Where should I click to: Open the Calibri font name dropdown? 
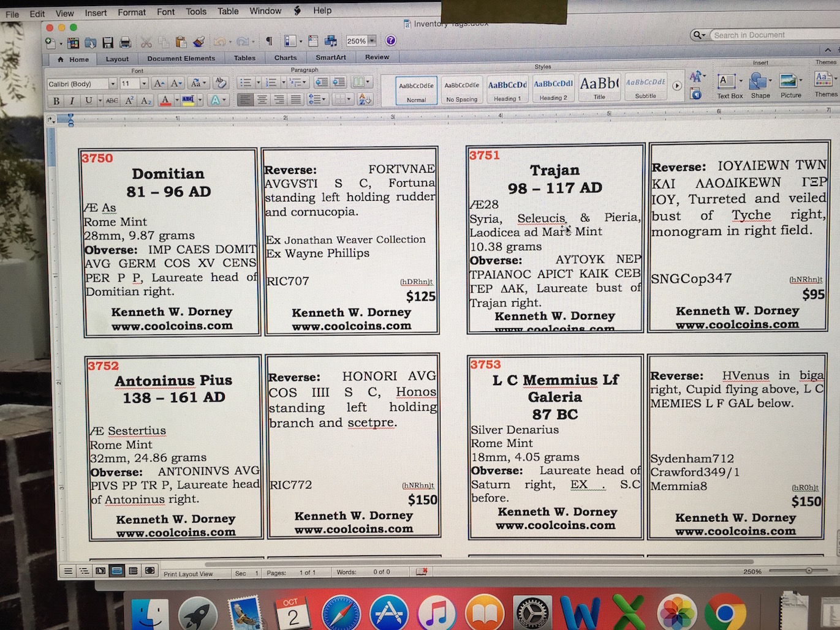112,84
